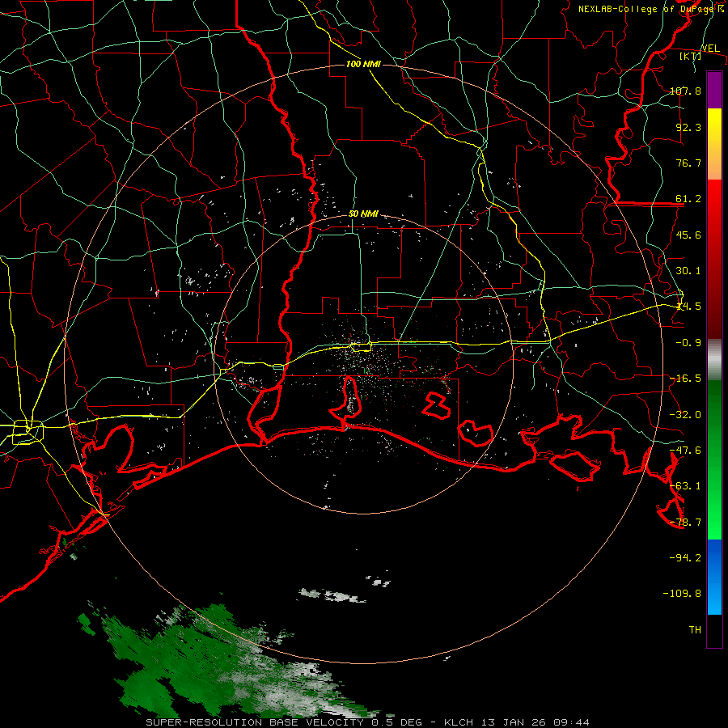Select the -109.8 legend value
The image size is (728, 728).
coord(682,594)
